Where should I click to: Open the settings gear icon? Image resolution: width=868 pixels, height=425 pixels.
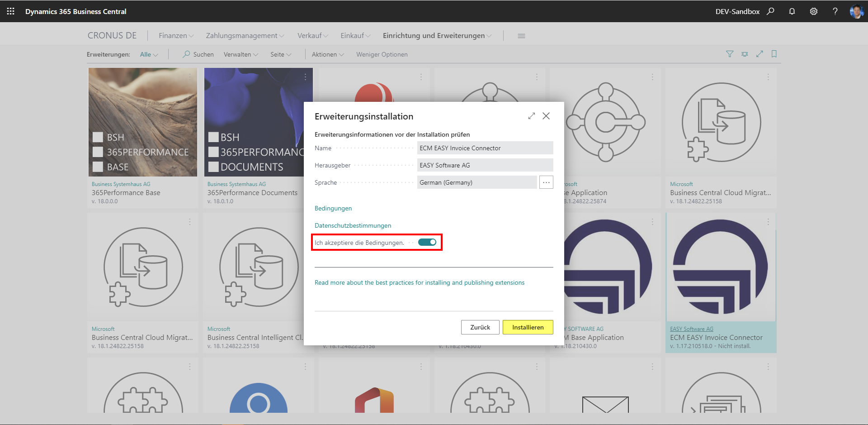pos(814,11)
